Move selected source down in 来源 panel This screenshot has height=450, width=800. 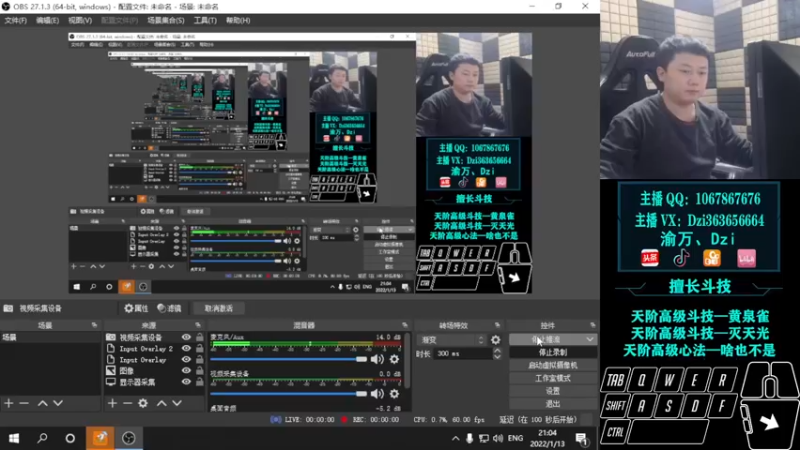point(177,403)
